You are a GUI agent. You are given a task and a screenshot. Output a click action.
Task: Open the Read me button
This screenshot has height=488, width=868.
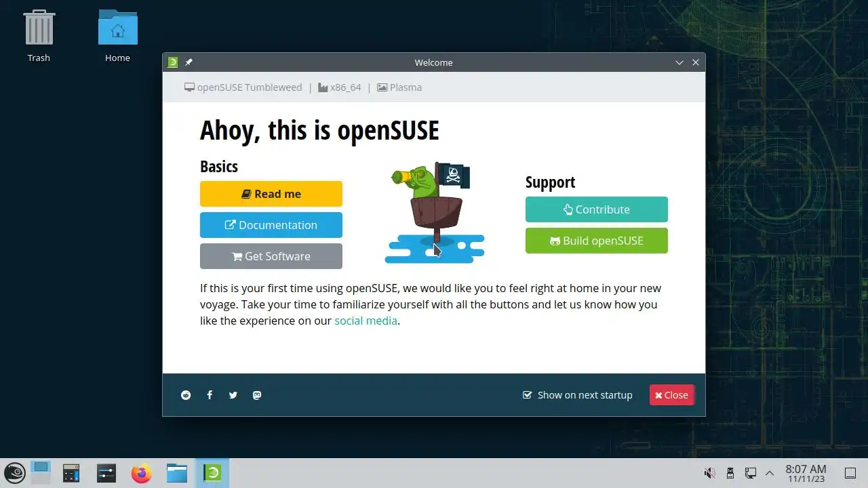[271, 194]
